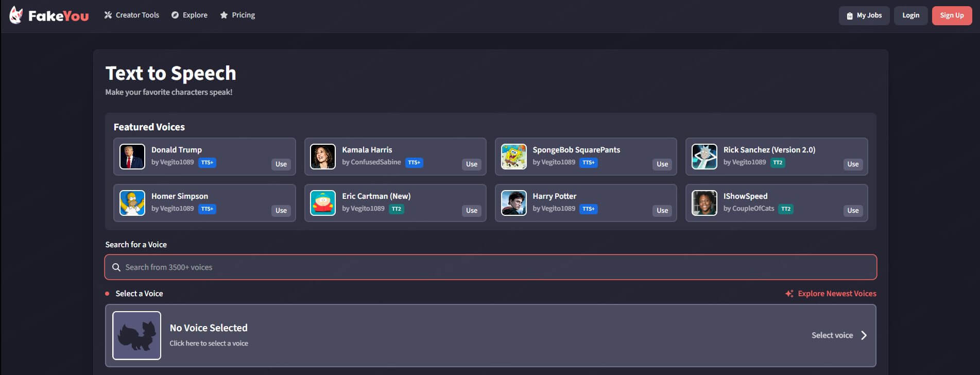This screenshot has height=375, width=980.
Task: Click the IShowSpeed avatar
Action: (704, 203)
